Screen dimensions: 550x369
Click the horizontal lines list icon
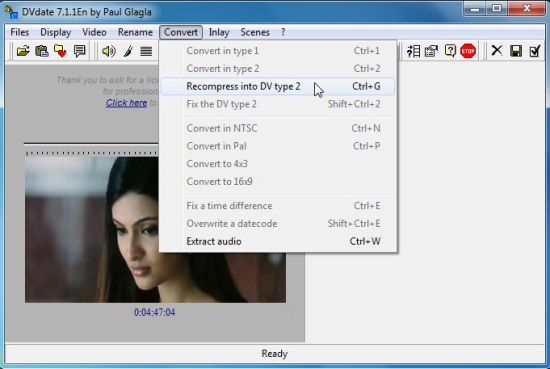146,51
